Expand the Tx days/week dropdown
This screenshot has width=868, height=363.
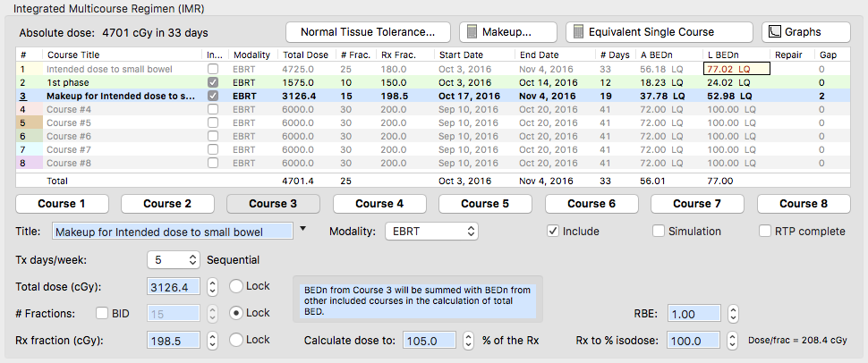pyautogui.click(x=174, y=260)
